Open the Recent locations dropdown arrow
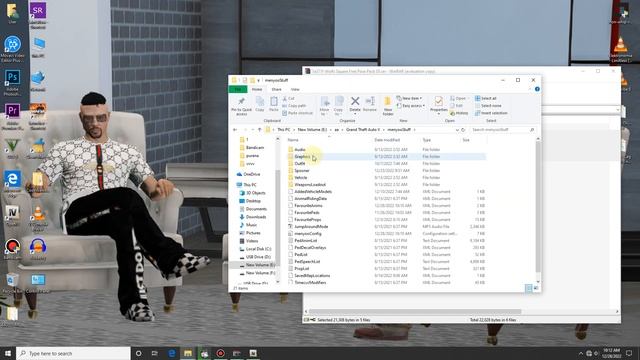 253,130
